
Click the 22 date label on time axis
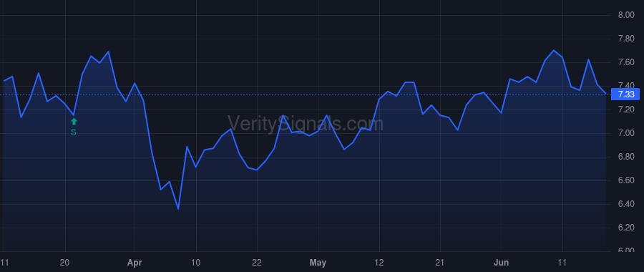coord(257,263)
